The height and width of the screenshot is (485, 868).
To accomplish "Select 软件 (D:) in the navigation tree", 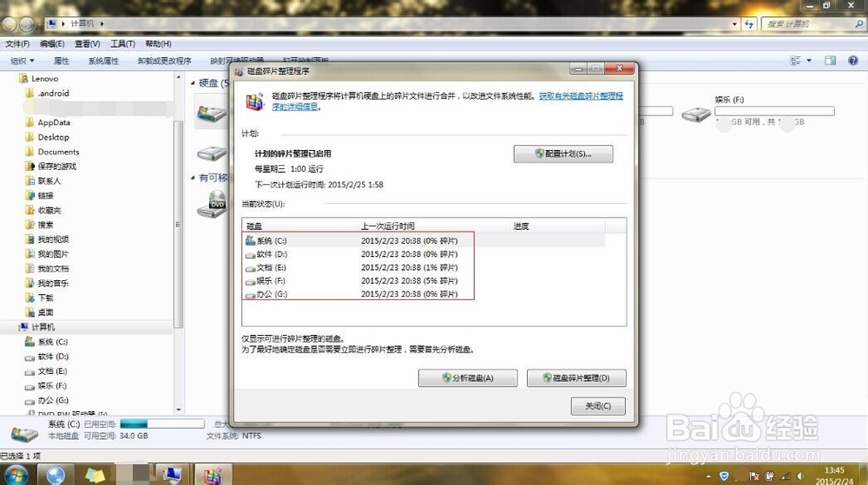I will (x=53, y=356).
